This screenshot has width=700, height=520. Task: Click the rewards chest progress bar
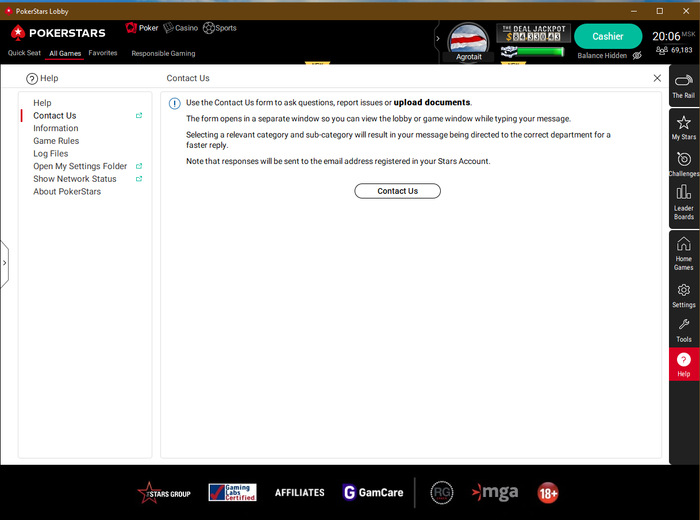pyautogui.click(x=532, y=52)
